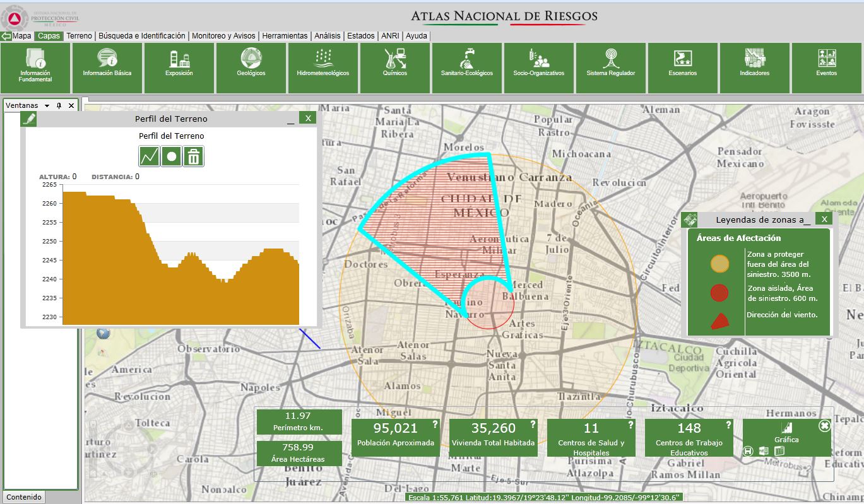Click the Centros de Trabajo Educativos tile
The width and height of the screenshot is (864, 504).
point(689,437)
